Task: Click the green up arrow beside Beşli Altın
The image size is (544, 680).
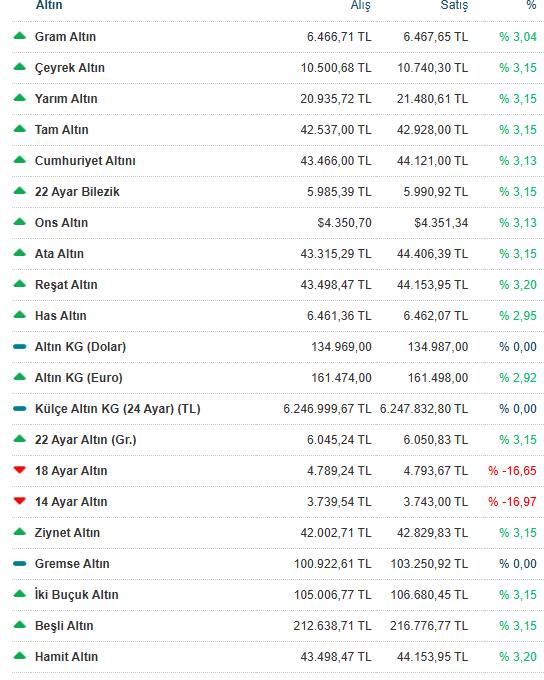Action: 20,624
